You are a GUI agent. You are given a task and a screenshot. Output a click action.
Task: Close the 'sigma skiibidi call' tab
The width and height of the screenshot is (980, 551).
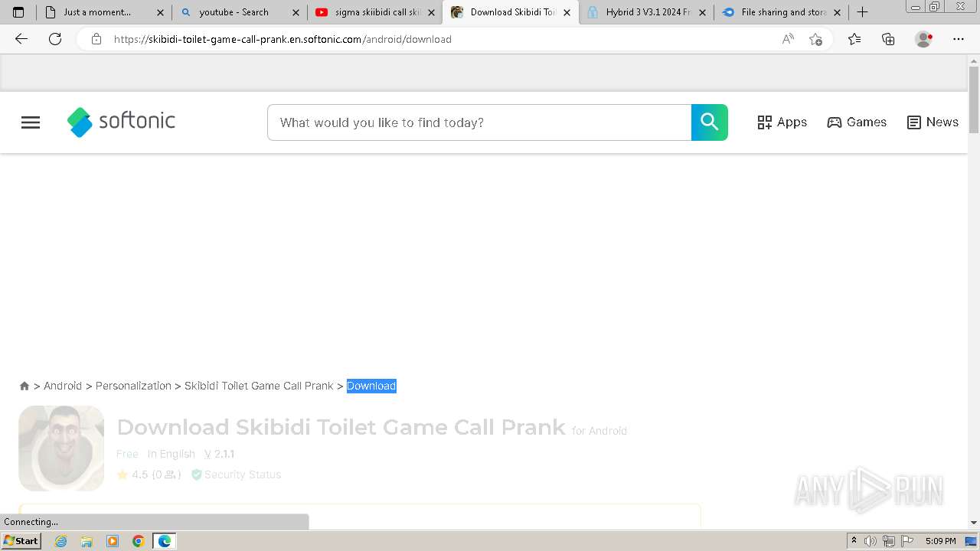coord(431,12)
